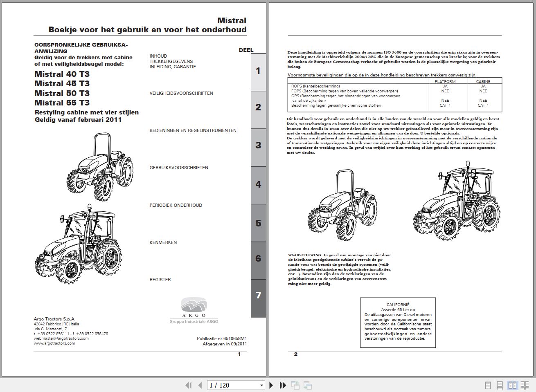Select section tab 7 on the index

tap(258, 298)
